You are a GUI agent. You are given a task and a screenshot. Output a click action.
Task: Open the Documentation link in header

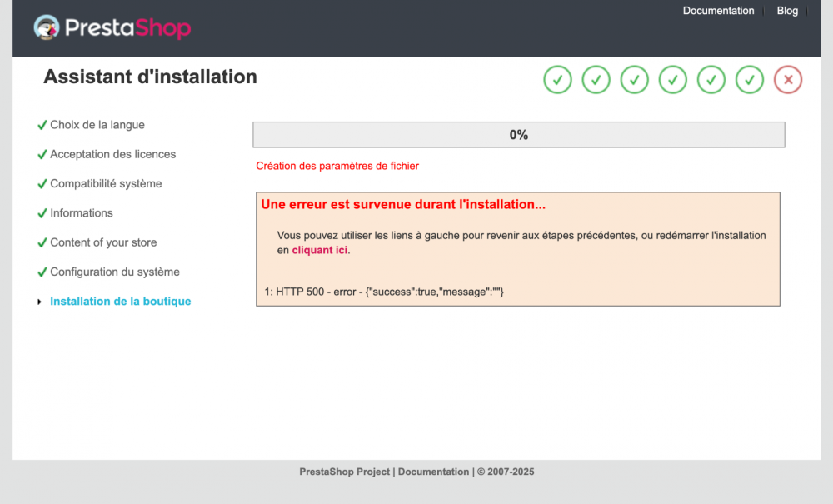[x=718, y=11]
